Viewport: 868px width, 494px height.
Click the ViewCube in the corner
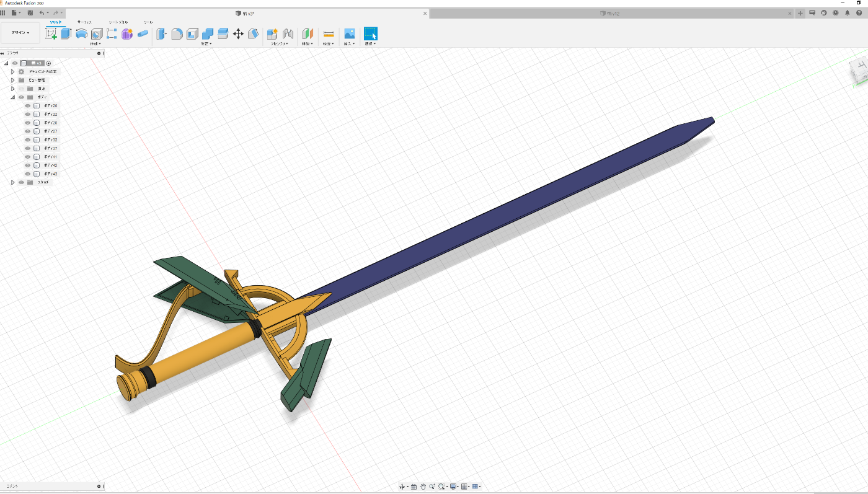pos(859,68)
